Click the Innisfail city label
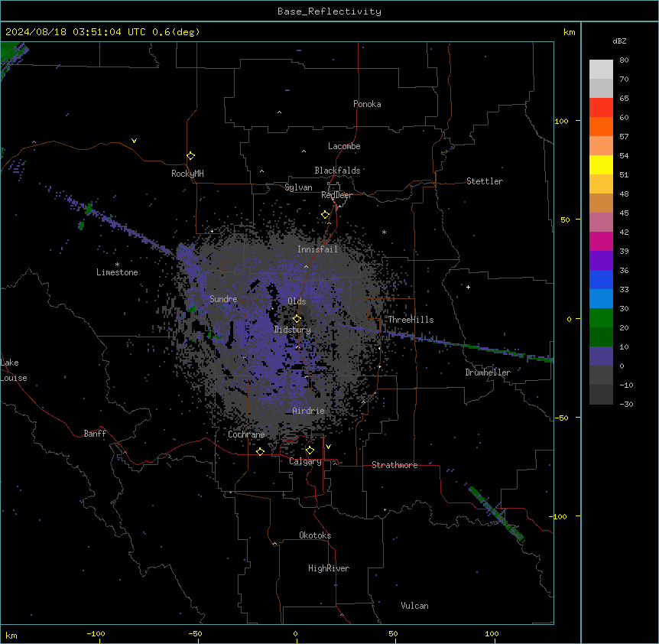This screenshot has height=644, width=659. tap(317, 249)
